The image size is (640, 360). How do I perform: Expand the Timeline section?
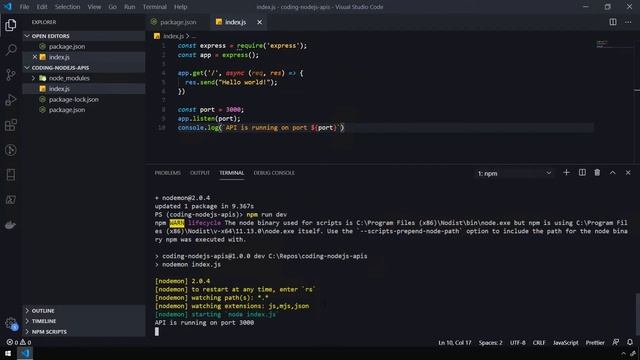tap(84, 321)
